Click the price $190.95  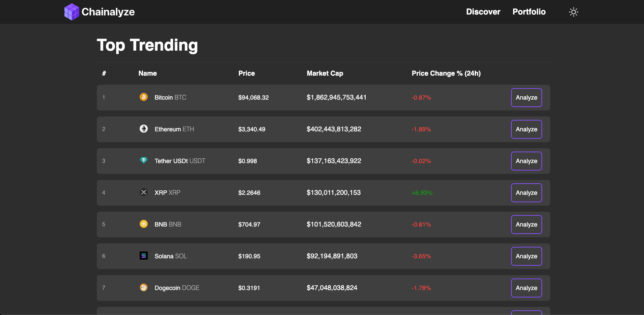click(249, 256)
